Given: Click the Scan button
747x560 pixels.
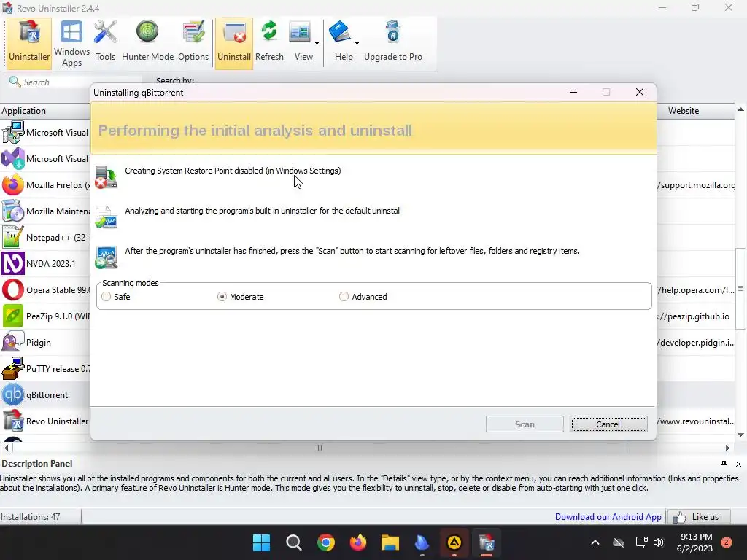Looking at the screenshot, I should coord(525,424).
